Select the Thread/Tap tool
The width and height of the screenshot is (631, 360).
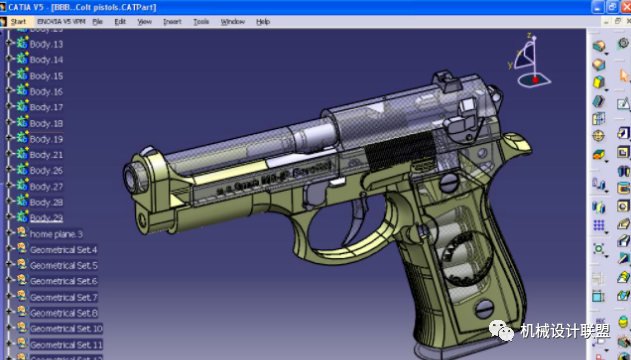[599, 136]
